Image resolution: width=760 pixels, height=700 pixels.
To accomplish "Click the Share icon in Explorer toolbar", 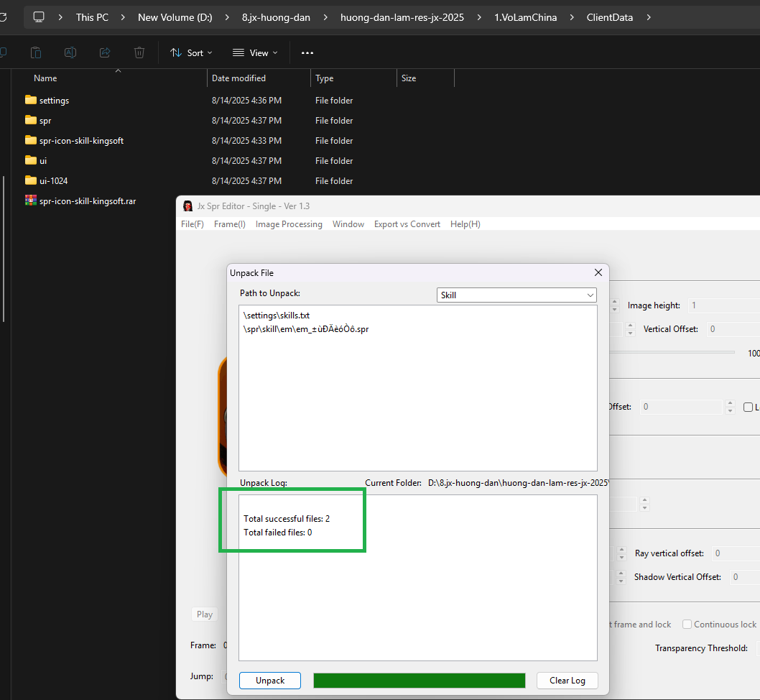I will (105, 52).
